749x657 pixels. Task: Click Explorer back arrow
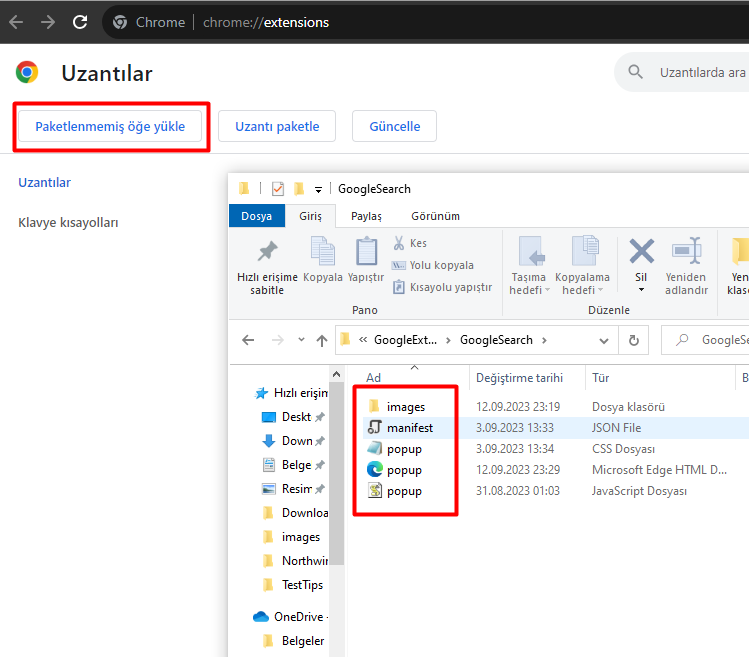(248, 340)
